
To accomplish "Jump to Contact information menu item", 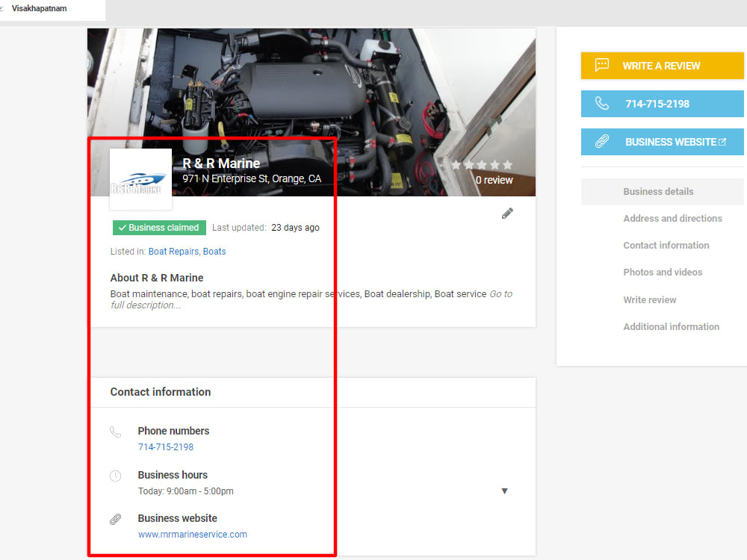I will click(x=666, y=245).
